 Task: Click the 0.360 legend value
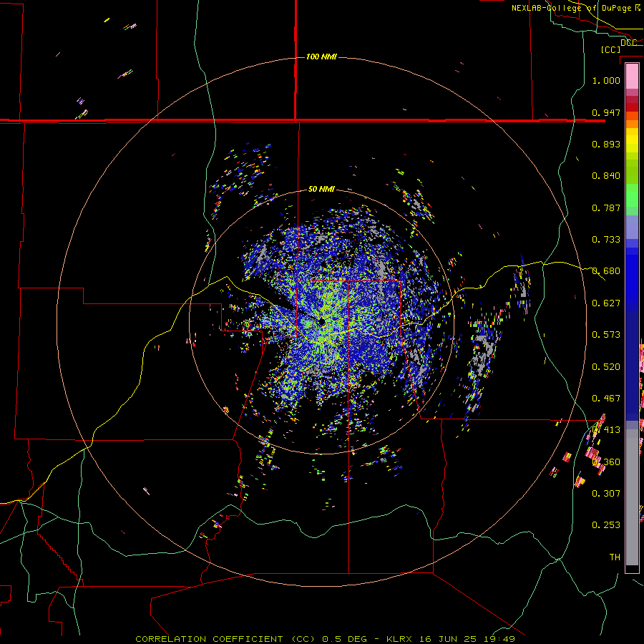[606, 462]
